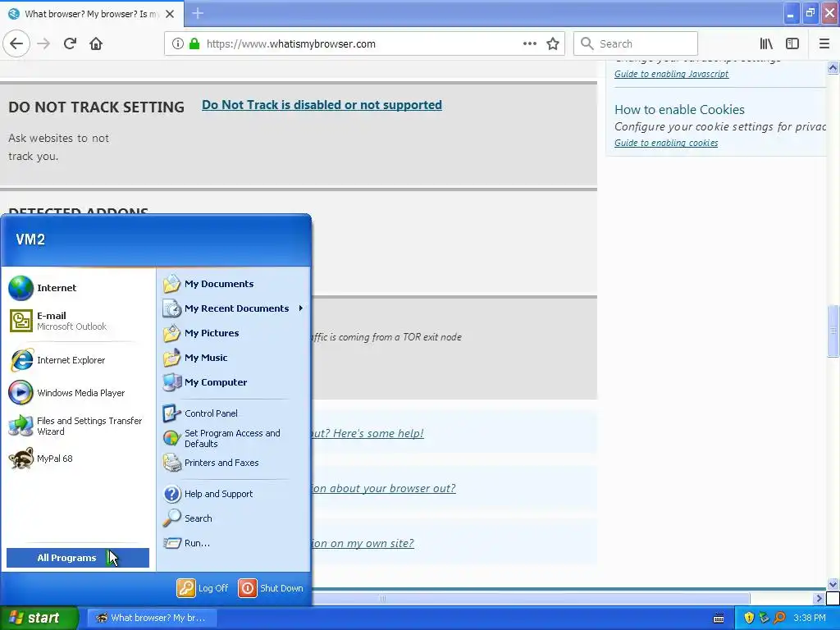Open My Computer

[x=234, y=382]
